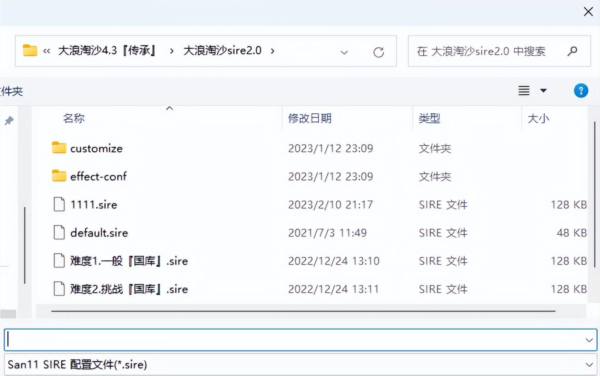This screenshot has height=376, width=600.
Task: Click 128 KB size of 1111.sire
Action: click(x=569, y=205)
